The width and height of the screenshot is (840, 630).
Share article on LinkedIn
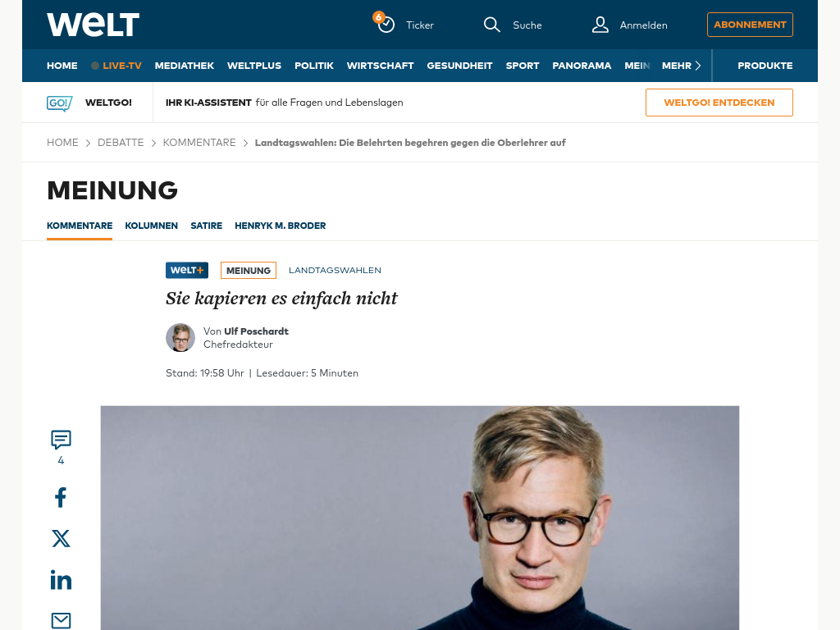coord(61,580)
